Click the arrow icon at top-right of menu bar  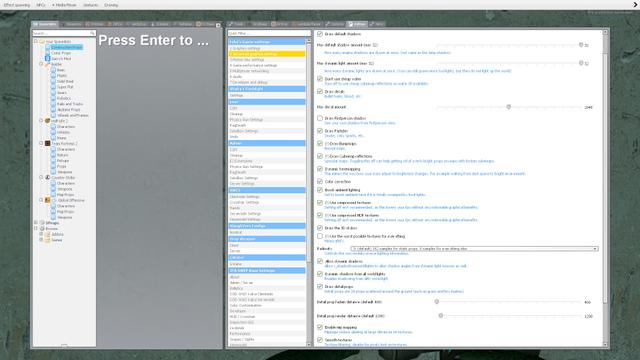[x=636, y=5]
